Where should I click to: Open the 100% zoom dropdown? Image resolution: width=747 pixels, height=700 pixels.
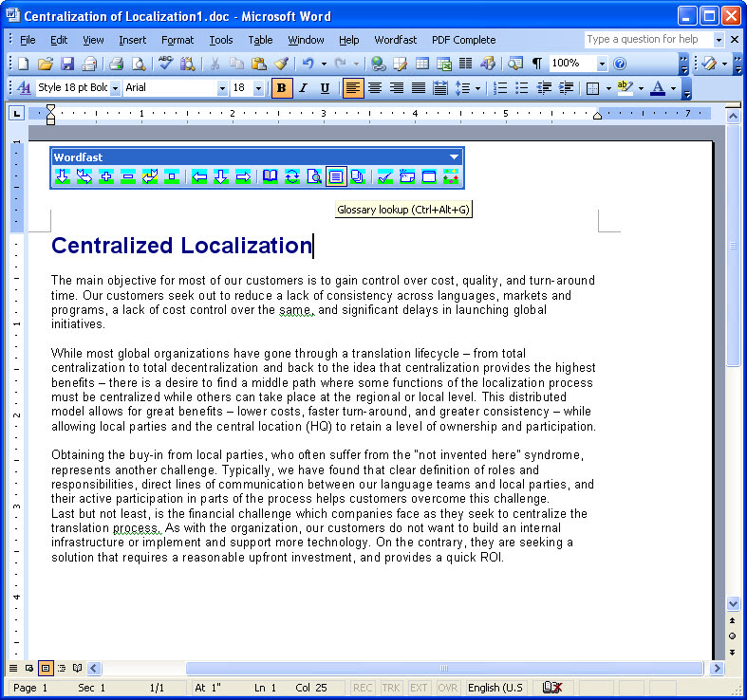pyautogui.click(x=602, y=64)
